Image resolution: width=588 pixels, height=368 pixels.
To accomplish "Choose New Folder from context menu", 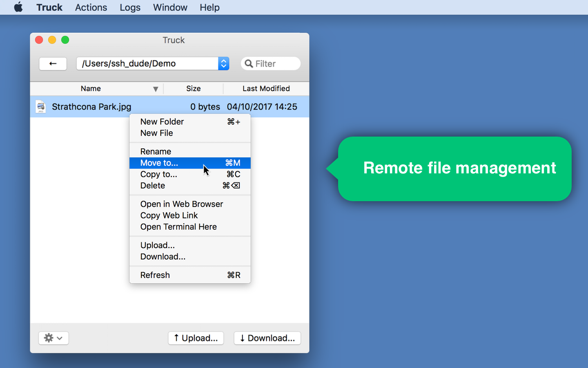I will (190, 121).
